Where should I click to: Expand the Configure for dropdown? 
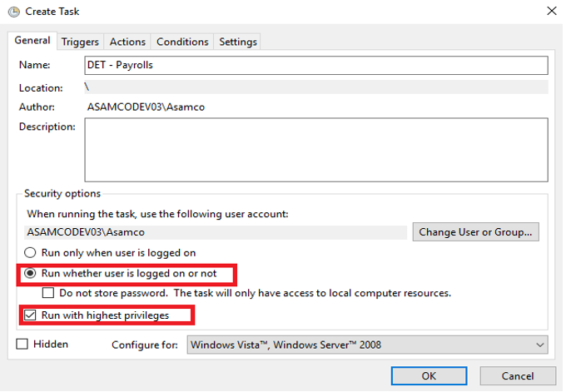[368, 345]
